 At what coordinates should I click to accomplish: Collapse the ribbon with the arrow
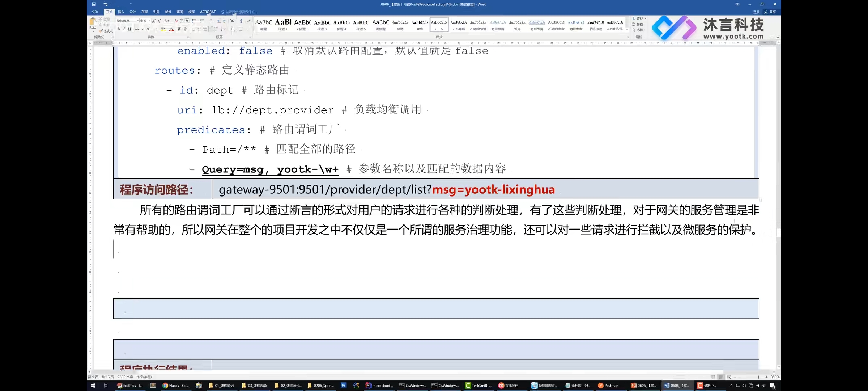778,37
